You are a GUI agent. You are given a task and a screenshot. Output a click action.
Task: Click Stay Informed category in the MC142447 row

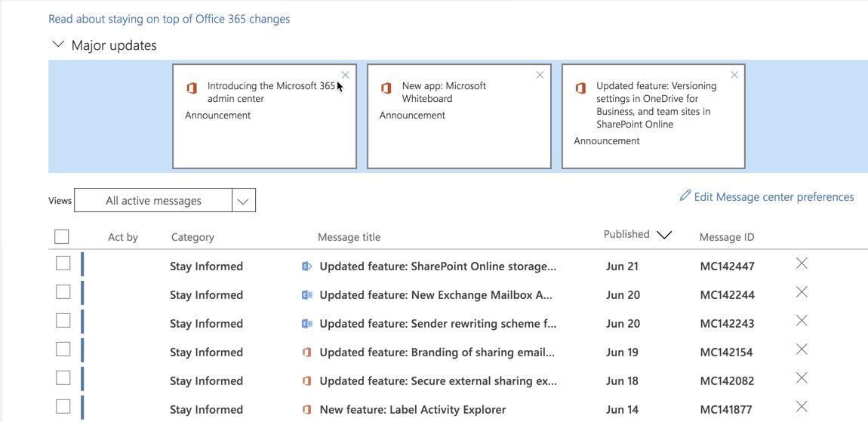coord(207,266)
